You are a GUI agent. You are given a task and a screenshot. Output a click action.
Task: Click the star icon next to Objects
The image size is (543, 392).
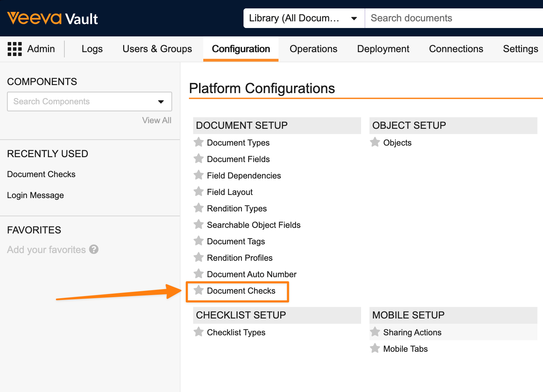(x=375, y=142)
